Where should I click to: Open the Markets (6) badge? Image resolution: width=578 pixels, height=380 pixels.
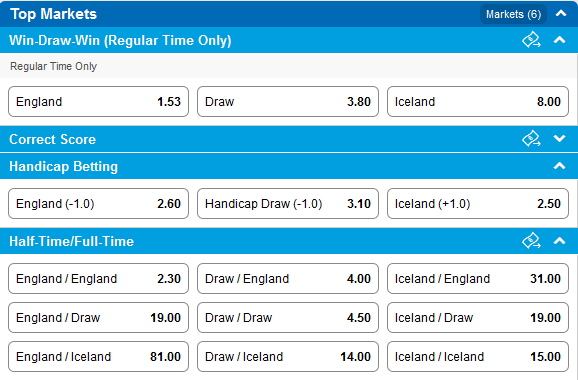click(x=513, y=14)
